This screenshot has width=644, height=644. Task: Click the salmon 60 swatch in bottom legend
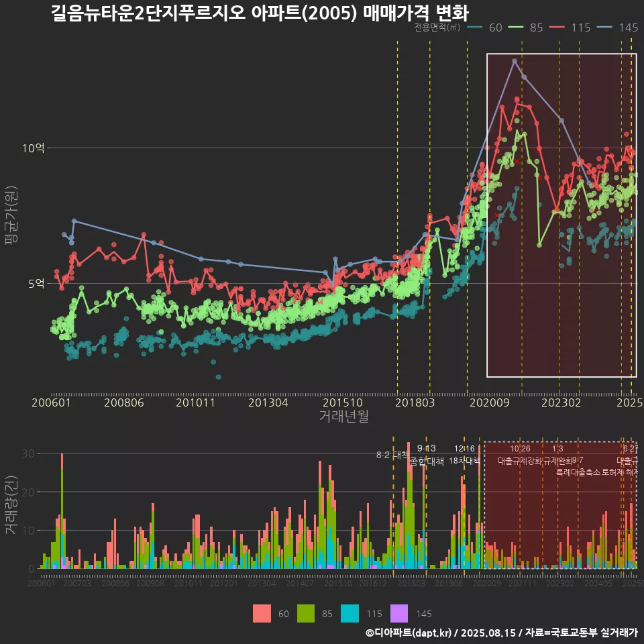(262, 614)
